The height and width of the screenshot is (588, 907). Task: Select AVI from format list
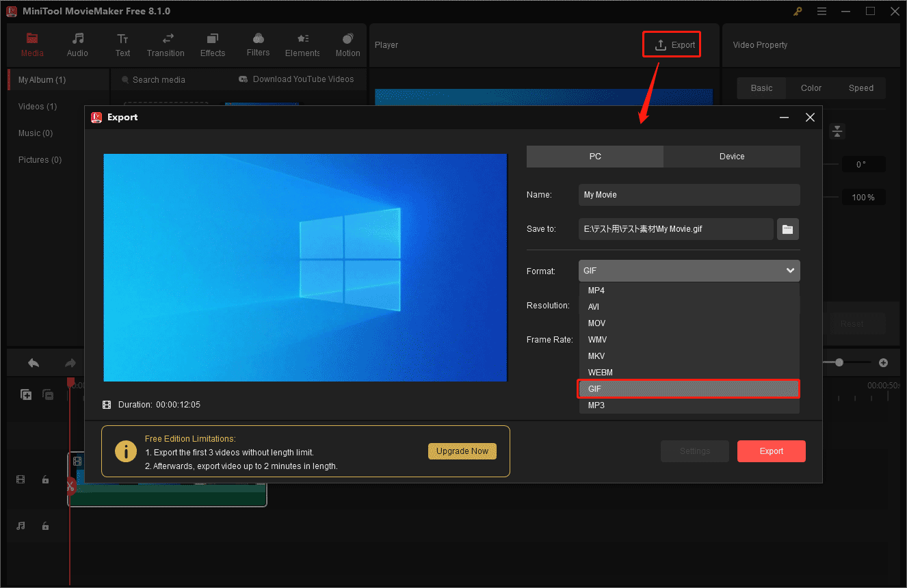pos(689,307)
